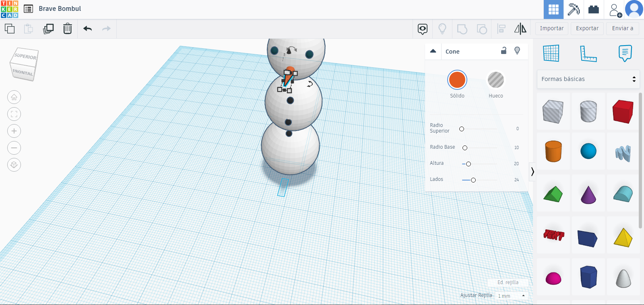644x305 pixels.
Task: Pick the blue sphere shape
Action: click(x=588, y=151)
